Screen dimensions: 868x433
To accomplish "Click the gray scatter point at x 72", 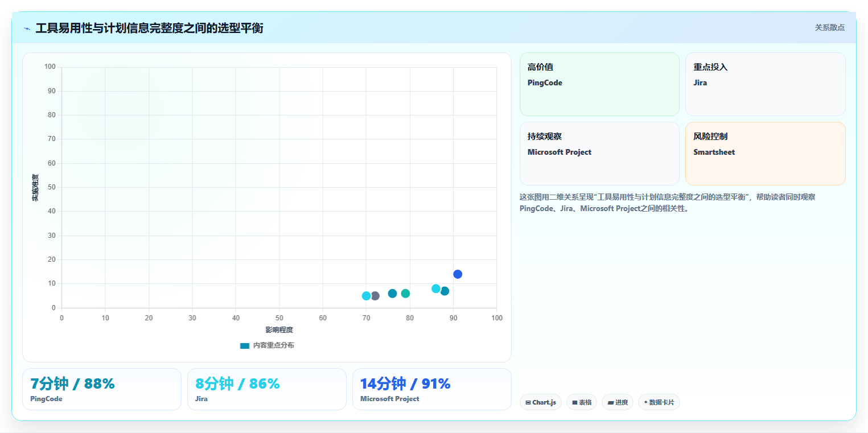I will (x=375, y=296).
